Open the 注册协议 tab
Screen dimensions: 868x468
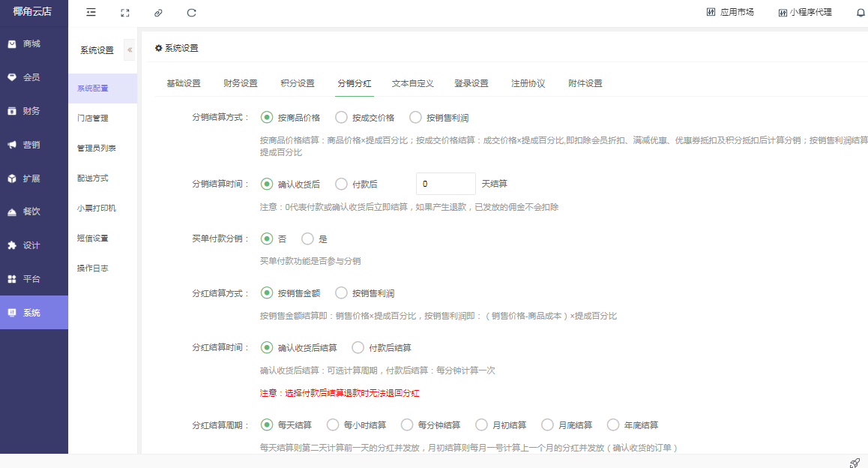[x=528, y=84]
